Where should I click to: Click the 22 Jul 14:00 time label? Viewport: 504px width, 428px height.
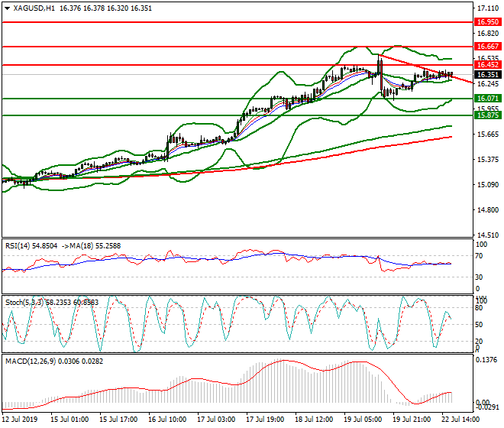[x=460, y=420]
